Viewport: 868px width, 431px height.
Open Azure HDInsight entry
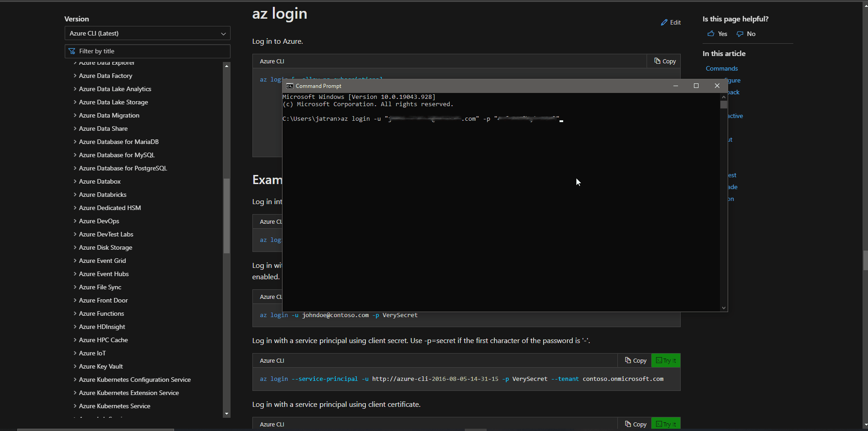pos(102,327)
